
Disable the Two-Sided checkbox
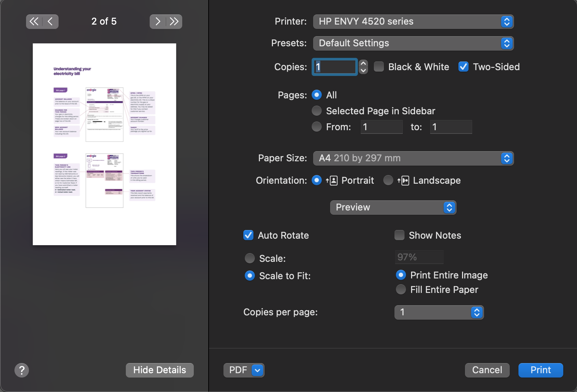pos(463,67)
